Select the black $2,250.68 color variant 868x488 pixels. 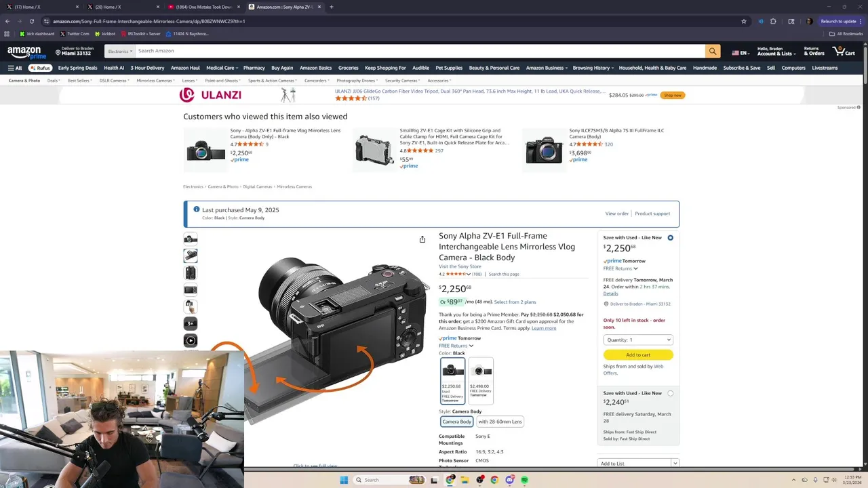[453, 381]
